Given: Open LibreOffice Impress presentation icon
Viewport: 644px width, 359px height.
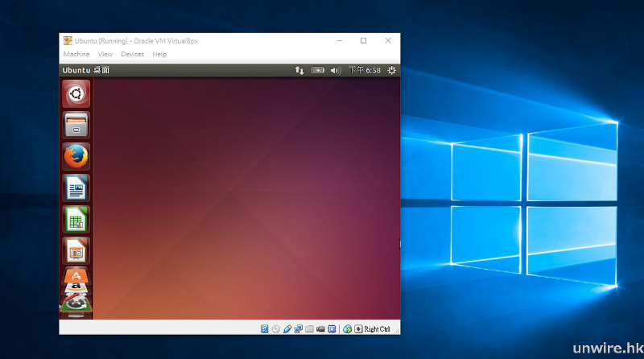Looking at the screenshot, I should pos(76,250).
